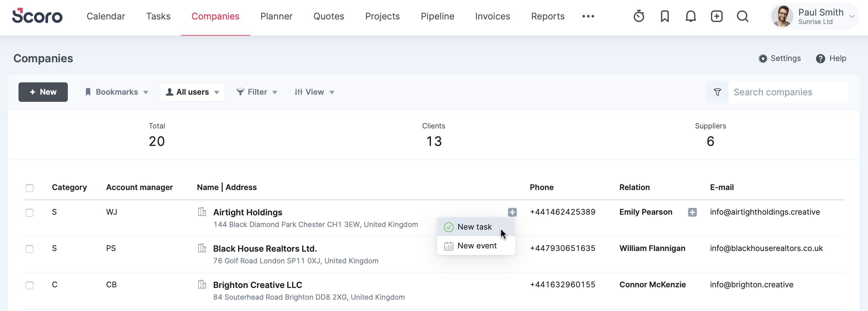The width and height of the screenshot is (868, 311).
Task: Tick the checkbox for Brighton Creative LLC row
Action: click(30, 285)
